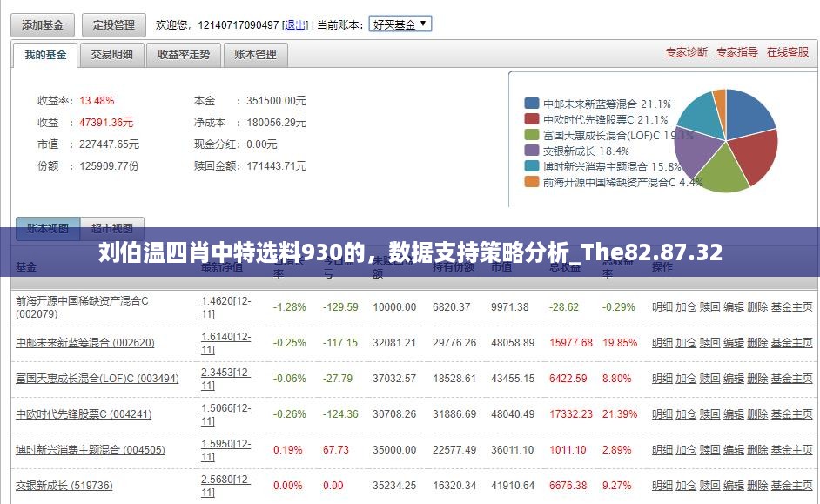Click the blue 中邮未来新蓝筹混合 legend swatch

531,104
